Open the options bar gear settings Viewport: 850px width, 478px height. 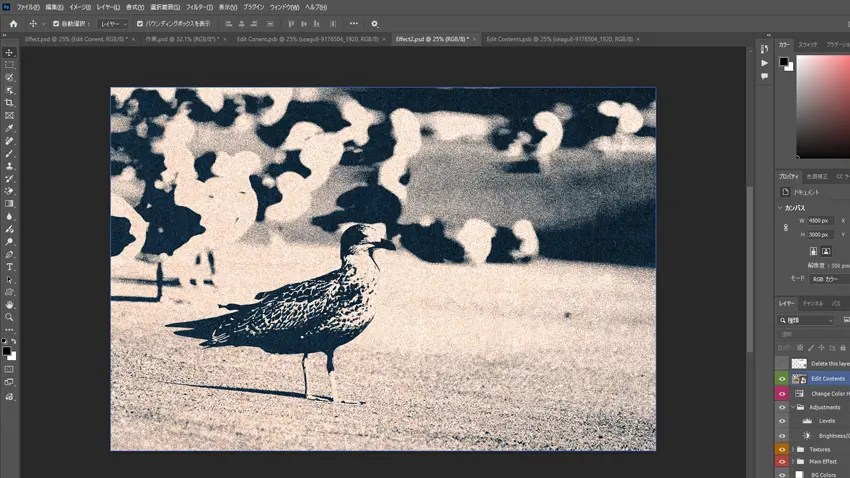(x=375, y=23)
